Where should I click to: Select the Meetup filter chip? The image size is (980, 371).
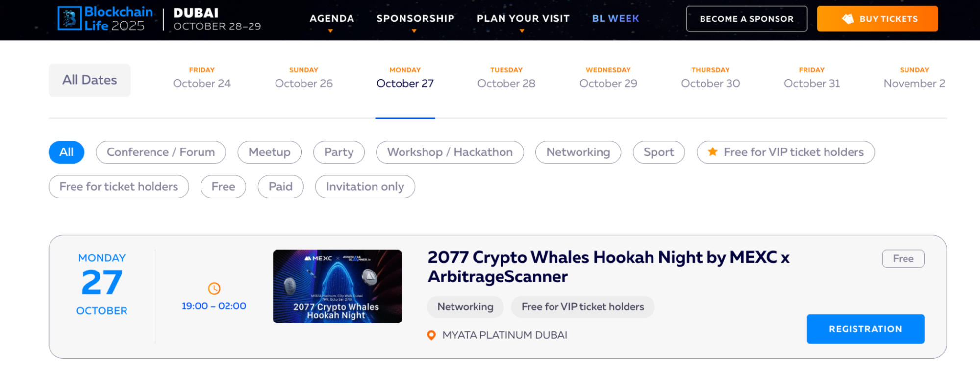[269, 152]
